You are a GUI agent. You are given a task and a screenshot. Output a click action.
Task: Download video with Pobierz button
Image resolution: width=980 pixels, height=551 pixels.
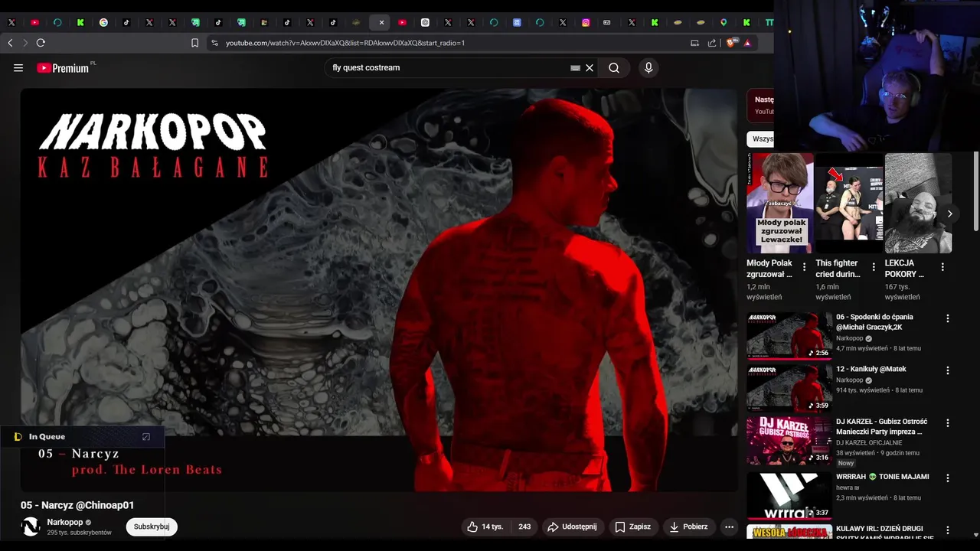(x=688, y=527)
